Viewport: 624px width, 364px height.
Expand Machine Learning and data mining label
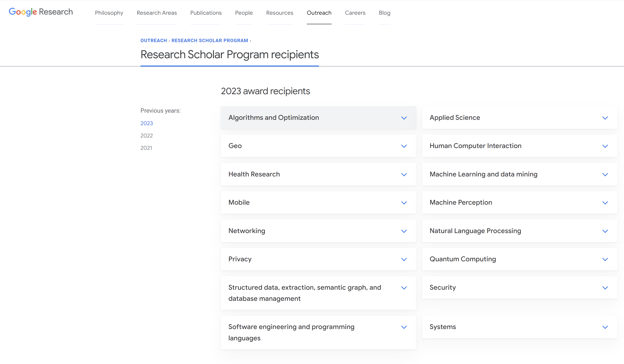coord(483,174)
